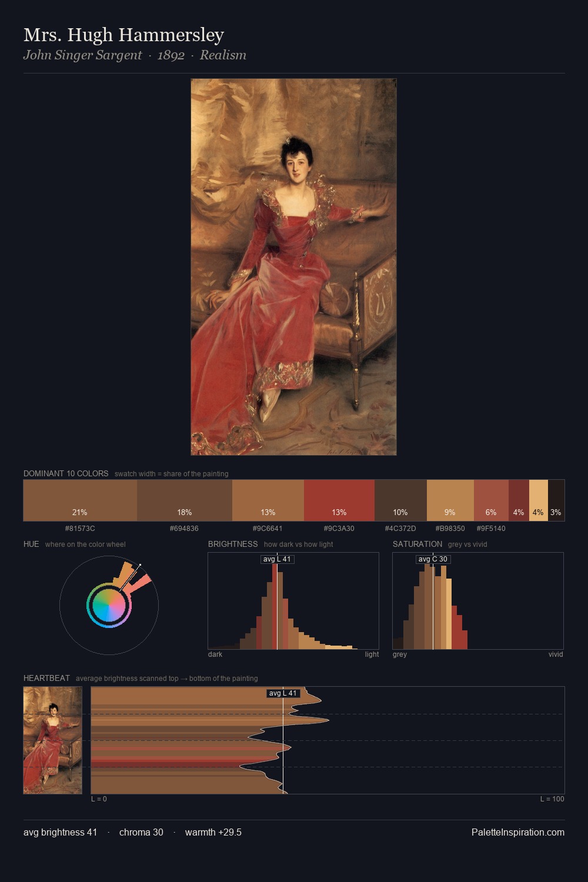
Task: Click the 'BRIGHTNESS' section heading
Action: (233, 544)
